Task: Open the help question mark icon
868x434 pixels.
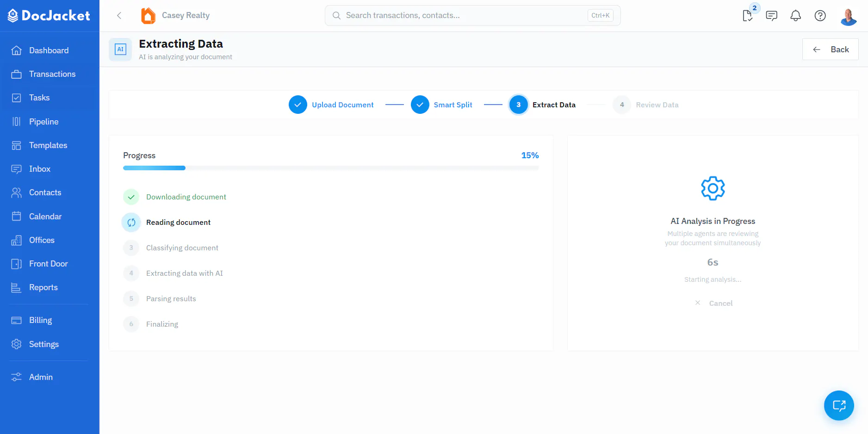Action: [820, 16]
